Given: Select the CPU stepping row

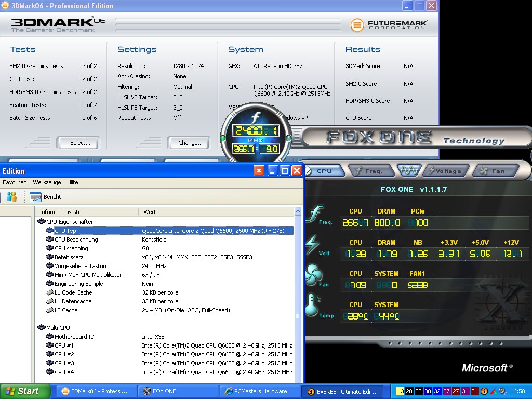Looking at the screenshot, I should point(169,248).
